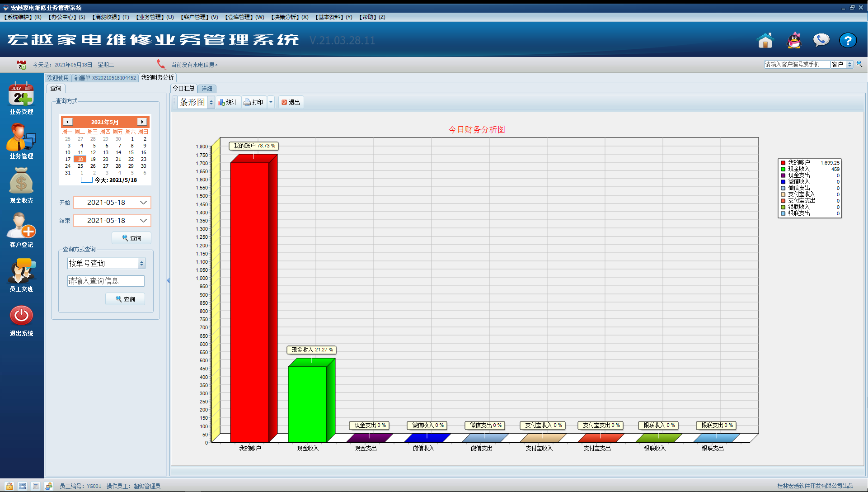The height and width of the screenshot is (492, 868).
Task: Click the 统计 statistics toolbar button
Action: [x=227, y=103]
